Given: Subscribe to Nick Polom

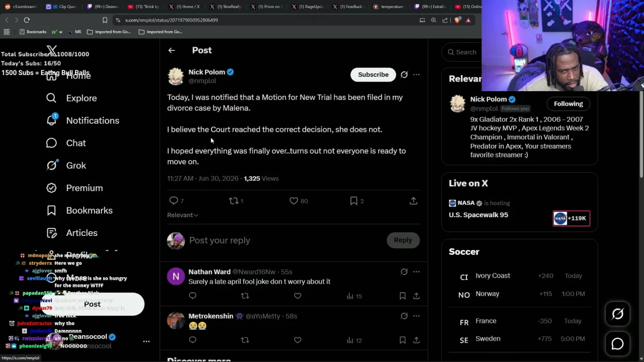Looking at the screenshot, I should point(373,75).
